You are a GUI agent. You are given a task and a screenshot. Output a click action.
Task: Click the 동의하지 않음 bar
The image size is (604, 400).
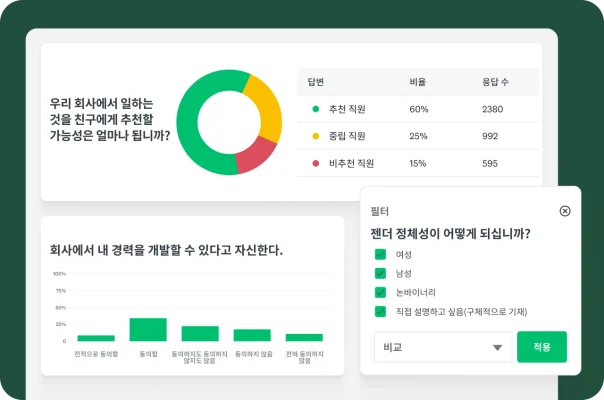pyautogui.click(x=252, y=335)
